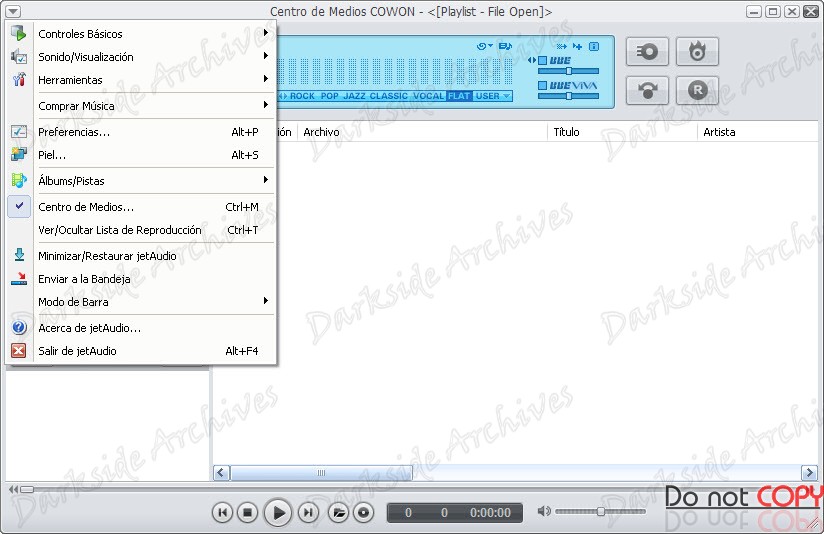Select the CLASSIC equalizer preset
This screenshot has width=824, height=534.
point(388,96)
